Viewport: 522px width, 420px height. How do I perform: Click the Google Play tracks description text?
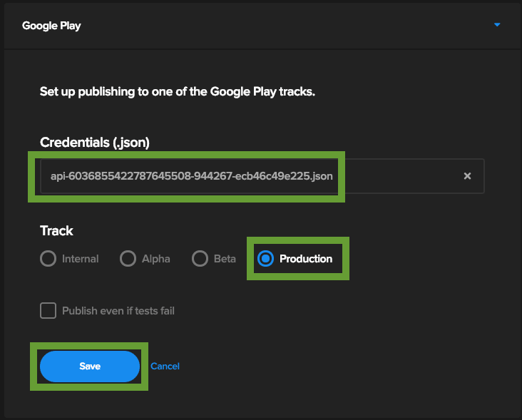tap(178, 92)
